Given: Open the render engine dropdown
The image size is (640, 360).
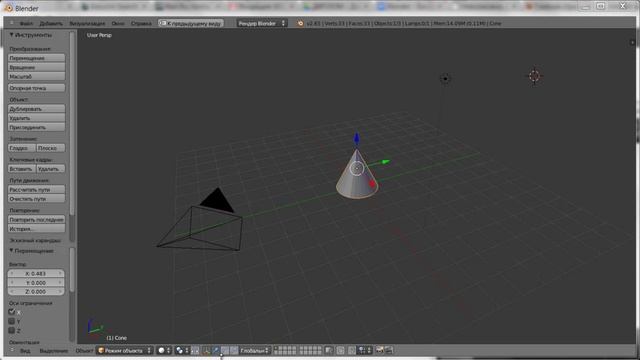Looking at the screenshot, I should click(262, 23).
